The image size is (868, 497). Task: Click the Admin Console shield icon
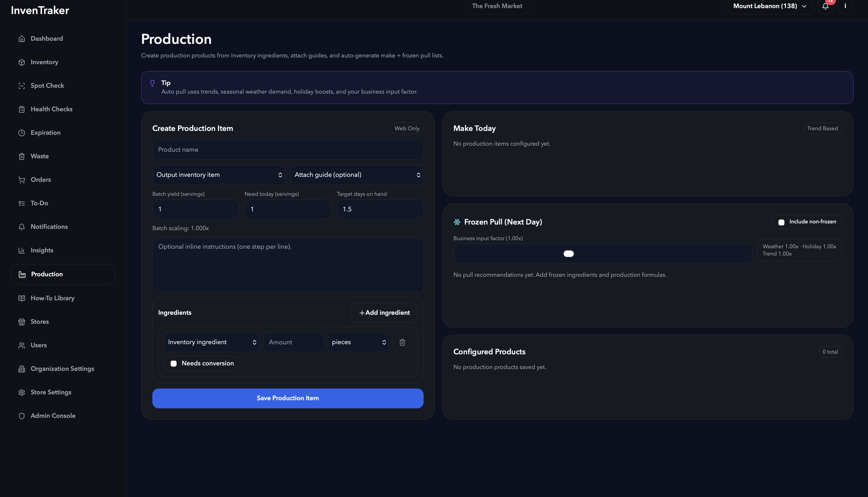coord(21,416)
